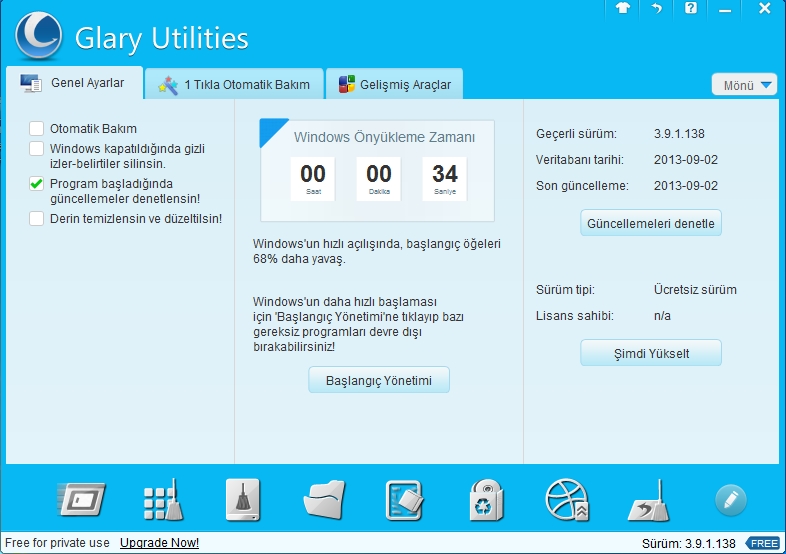The height and width of the screenshot is (554, 786).
Task: Click the Windows Önyükleme Zamanı heading
Action: pyautogui.click(x=384, y=137)
